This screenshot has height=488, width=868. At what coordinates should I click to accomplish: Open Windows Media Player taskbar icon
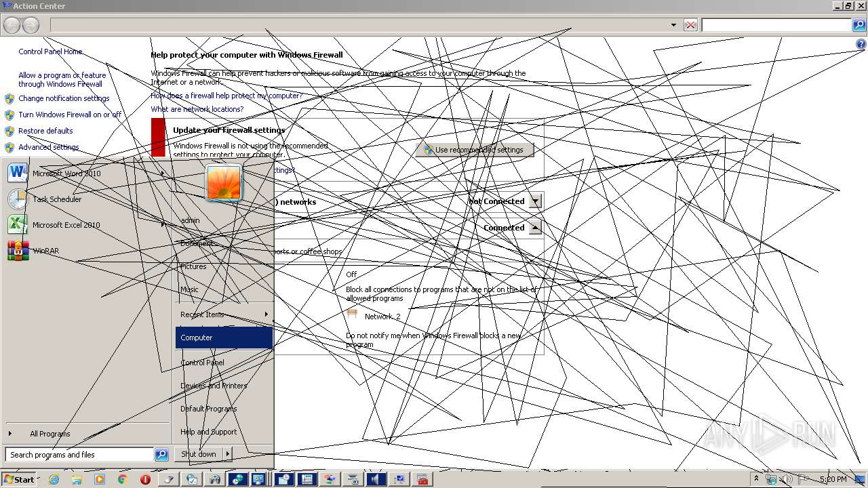click(100, 479)
